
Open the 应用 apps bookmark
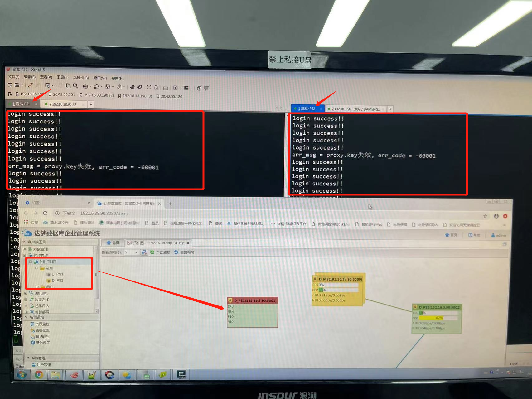pos(31,222)
